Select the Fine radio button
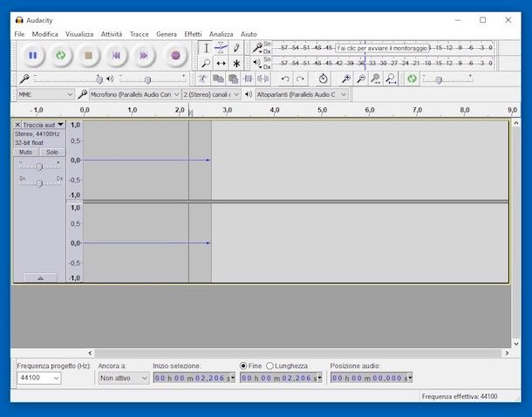This screenshot has width=532, height=417. point(243,366)
